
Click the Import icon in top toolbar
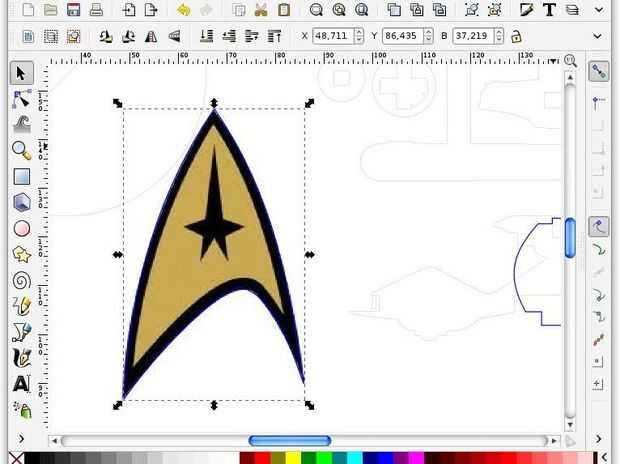(129, 9)
